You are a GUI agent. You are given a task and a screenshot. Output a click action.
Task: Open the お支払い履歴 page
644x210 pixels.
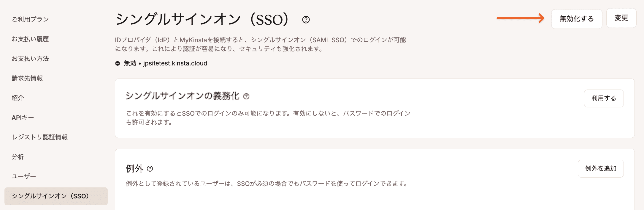click(31, 39)
